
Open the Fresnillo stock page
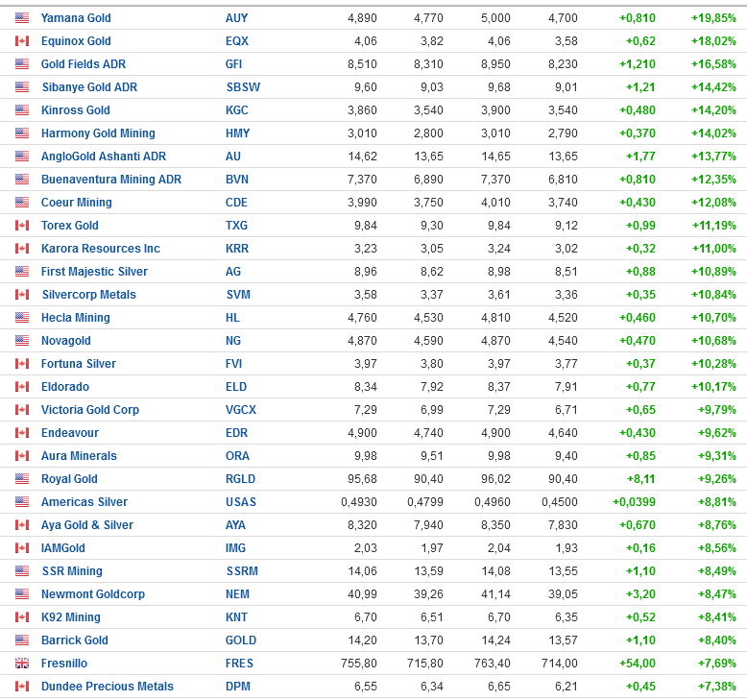(64, 663)
